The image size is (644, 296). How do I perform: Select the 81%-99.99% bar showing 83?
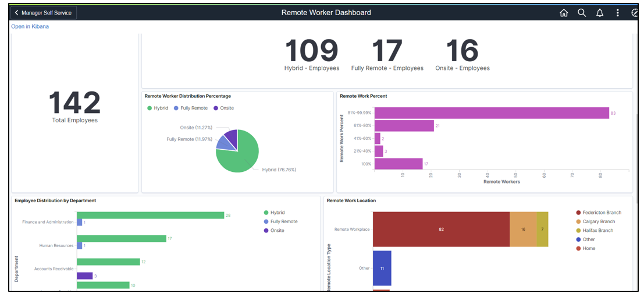pyautogui.click(x=492, y=113)
